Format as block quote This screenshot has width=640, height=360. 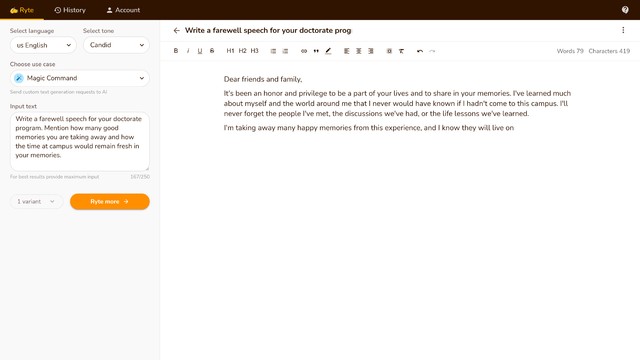[316, 51]
